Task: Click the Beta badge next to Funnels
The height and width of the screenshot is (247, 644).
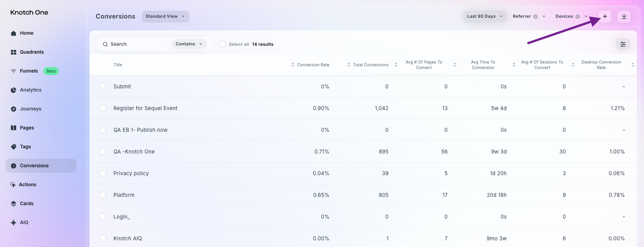Action: tap(51, 71)
